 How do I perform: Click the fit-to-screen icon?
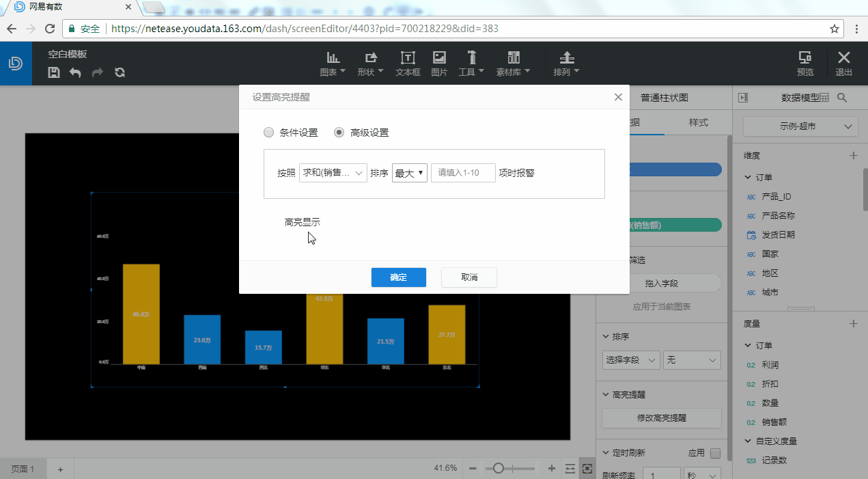pos(587,468)
